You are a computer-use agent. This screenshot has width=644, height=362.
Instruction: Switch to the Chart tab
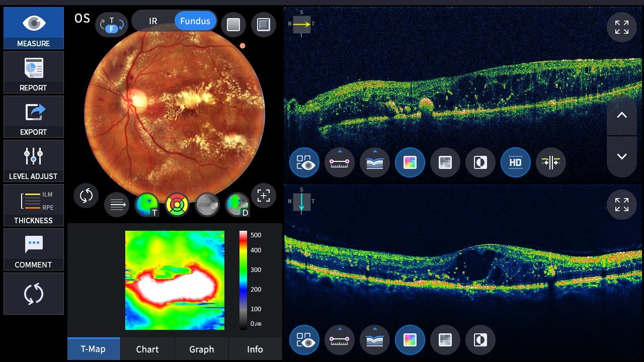[147, 349]
